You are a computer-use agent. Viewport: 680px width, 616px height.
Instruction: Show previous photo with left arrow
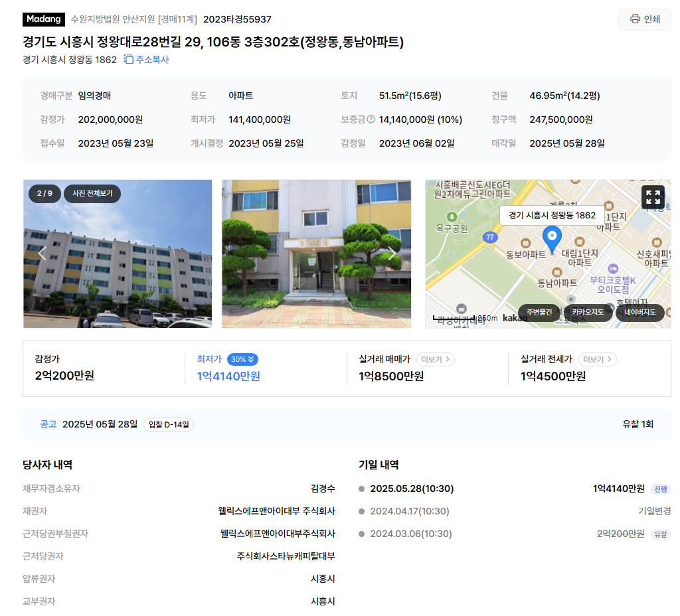click(42, 253)
